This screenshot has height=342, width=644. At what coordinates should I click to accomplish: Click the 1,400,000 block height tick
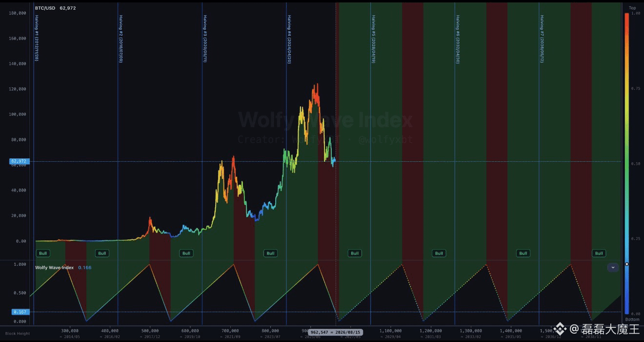click(511, 331)
